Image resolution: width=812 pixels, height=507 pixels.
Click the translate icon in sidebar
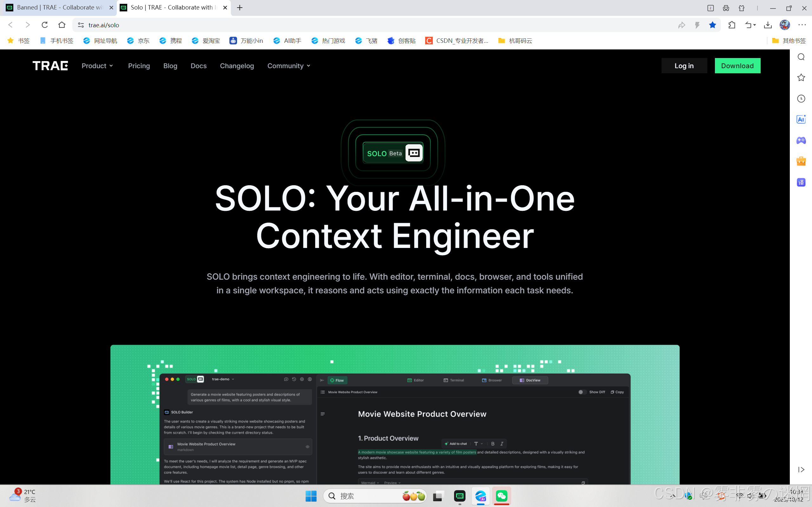(801, 182)
